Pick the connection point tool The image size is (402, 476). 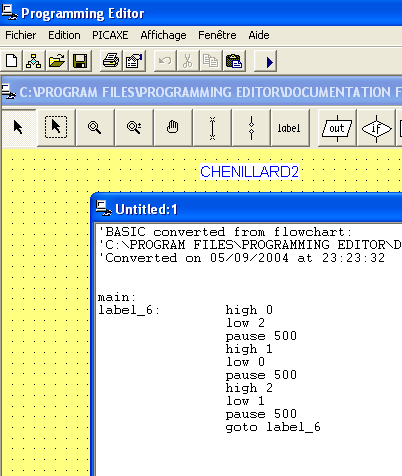coord(251,128)
